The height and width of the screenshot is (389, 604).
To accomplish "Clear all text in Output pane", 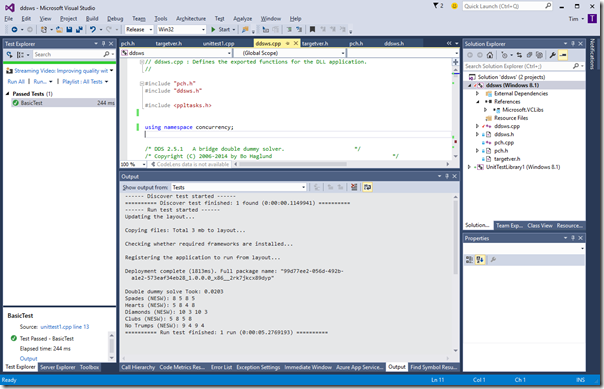I will [x=354, y=187].
